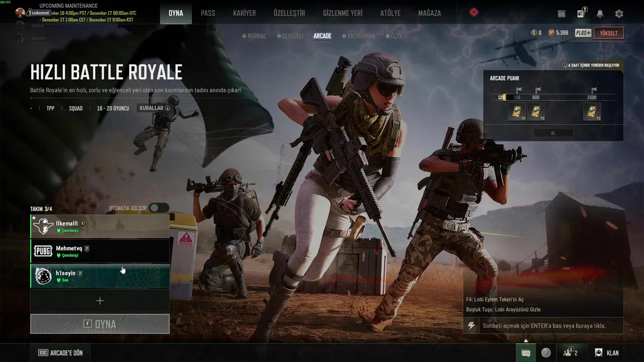
Task: Select the ARCADE mode tab
Action: [323, 36]
